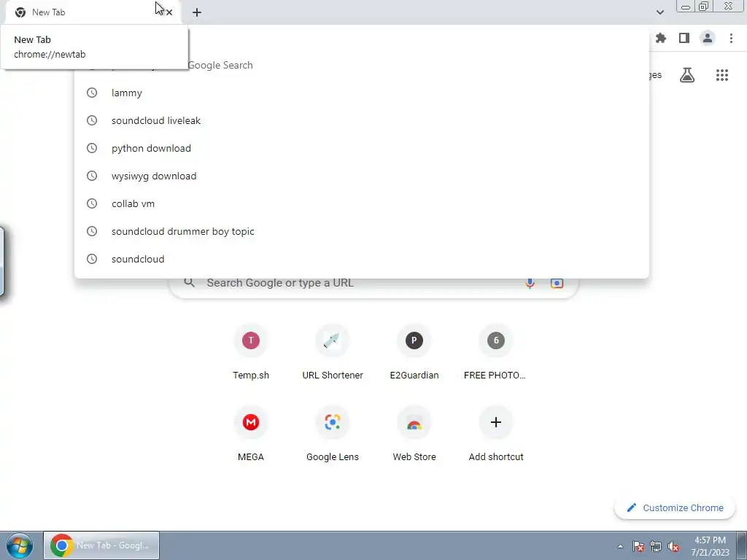Click the Chrome taskbar button
747x560 pixels.
point(101,545)
